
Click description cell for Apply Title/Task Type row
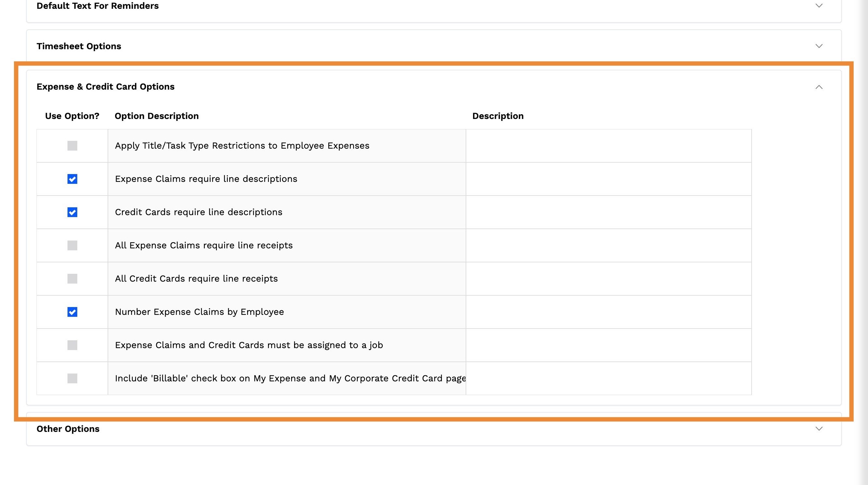pos(608,146)
